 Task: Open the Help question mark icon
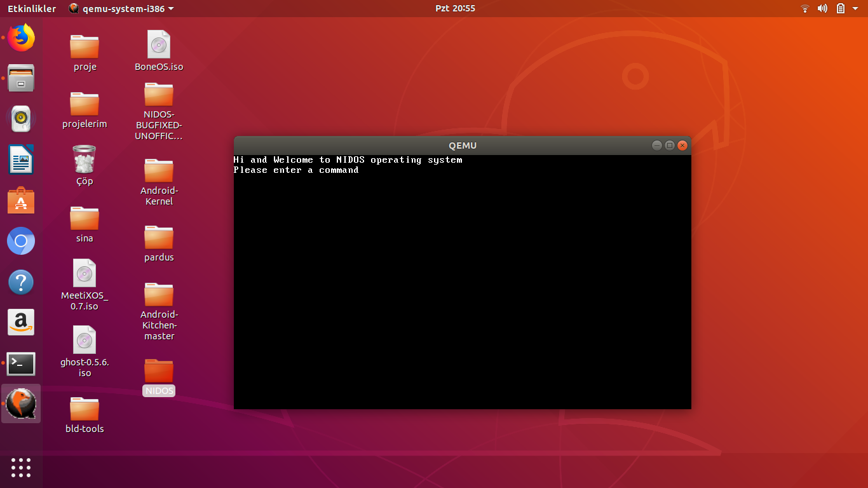pos(21,281)
